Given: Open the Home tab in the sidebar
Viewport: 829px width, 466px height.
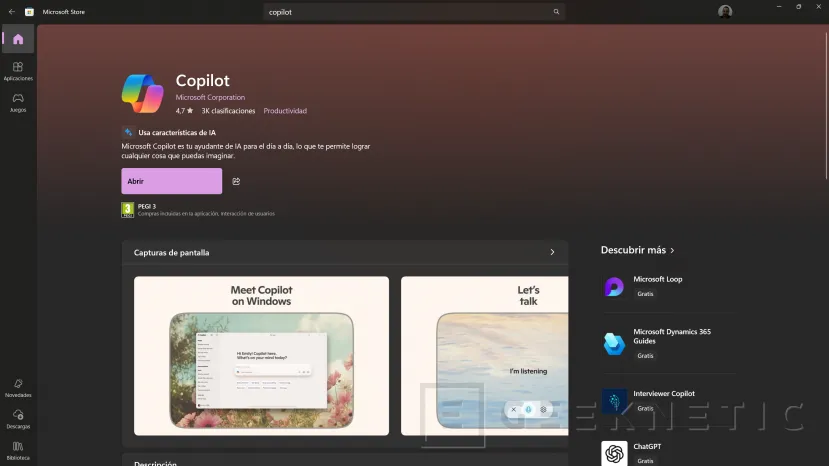Looking at the screenshot, I should (x=18, y=39).
